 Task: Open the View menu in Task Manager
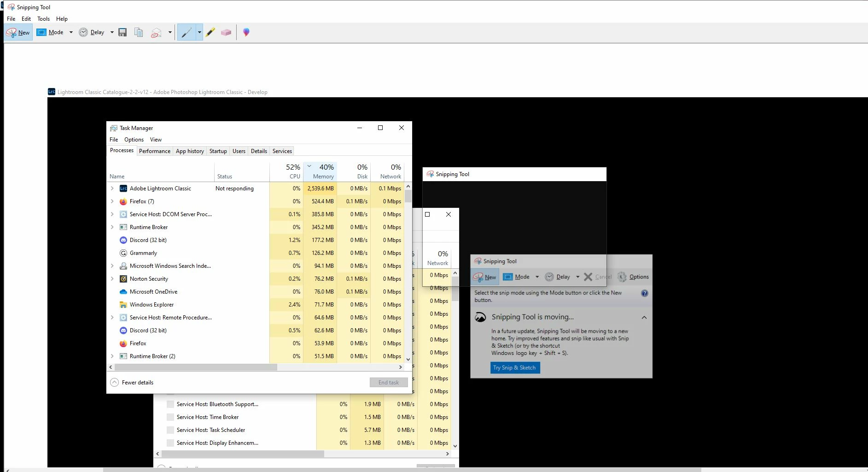pyautogui.click(x=156, y=140)
